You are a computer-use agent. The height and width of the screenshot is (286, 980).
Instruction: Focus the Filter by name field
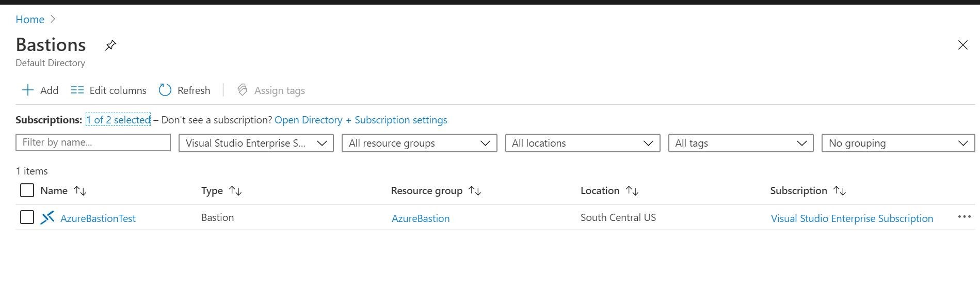tap(93, 142)
